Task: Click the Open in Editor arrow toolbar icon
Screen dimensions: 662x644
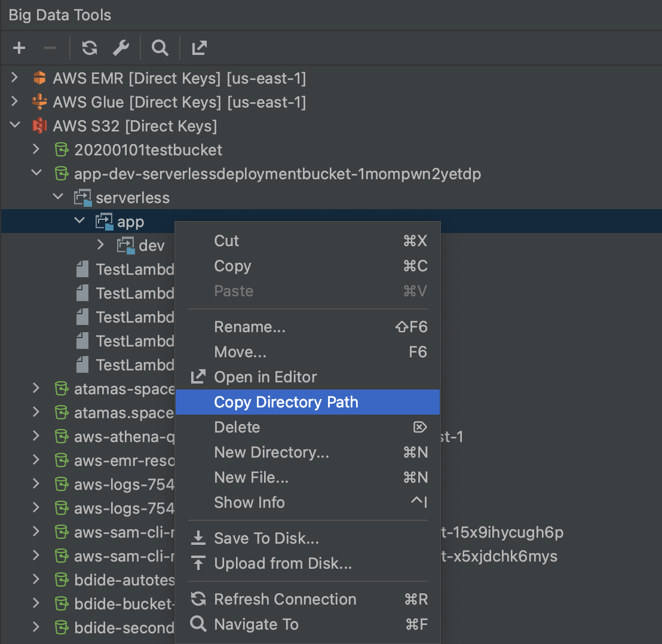Action: pos(198,48)
